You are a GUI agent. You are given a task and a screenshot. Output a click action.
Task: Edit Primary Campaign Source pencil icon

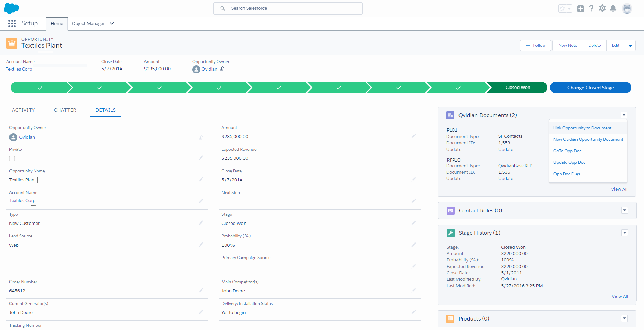(414, 266)
